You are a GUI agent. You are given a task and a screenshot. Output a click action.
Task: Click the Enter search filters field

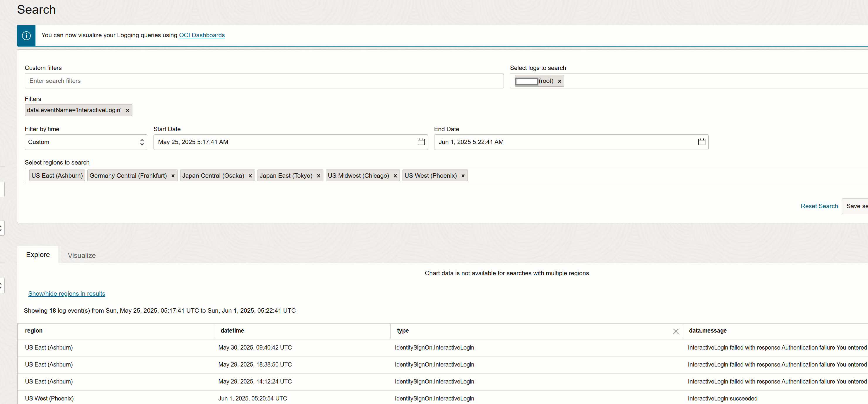[264, 81]
